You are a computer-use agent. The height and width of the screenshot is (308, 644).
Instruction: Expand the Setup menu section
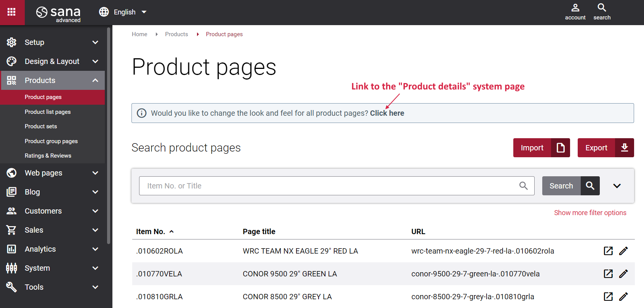(x=95, y=42)
